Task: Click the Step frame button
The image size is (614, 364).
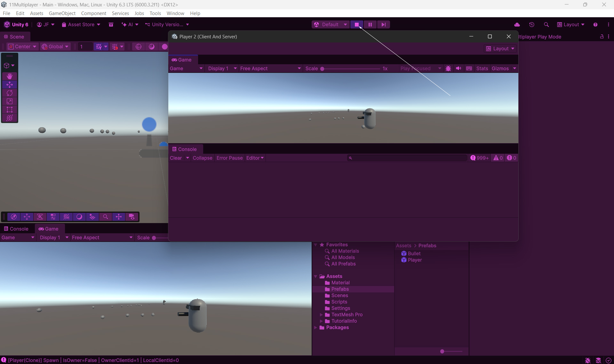Action: tap(383, 25)
